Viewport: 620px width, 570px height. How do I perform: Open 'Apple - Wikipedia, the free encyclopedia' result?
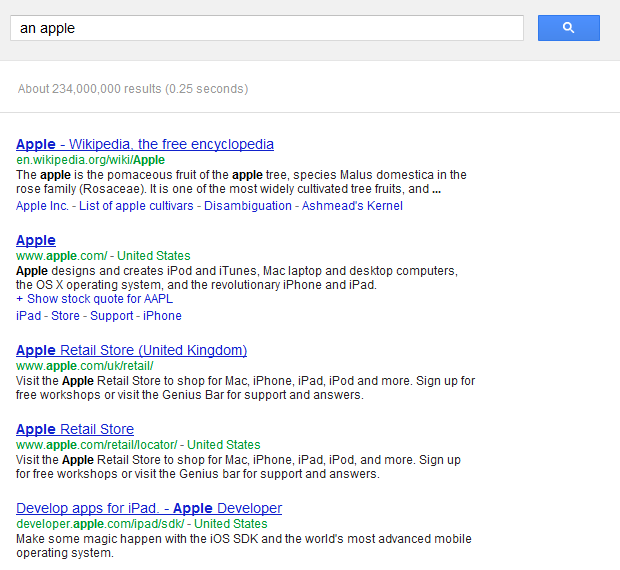click(145, 144)
